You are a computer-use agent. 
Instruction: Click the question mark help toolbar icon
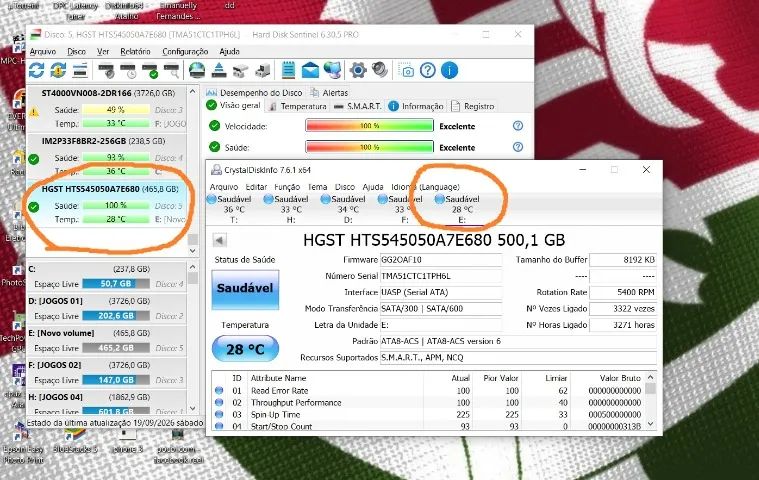[428, 71]
